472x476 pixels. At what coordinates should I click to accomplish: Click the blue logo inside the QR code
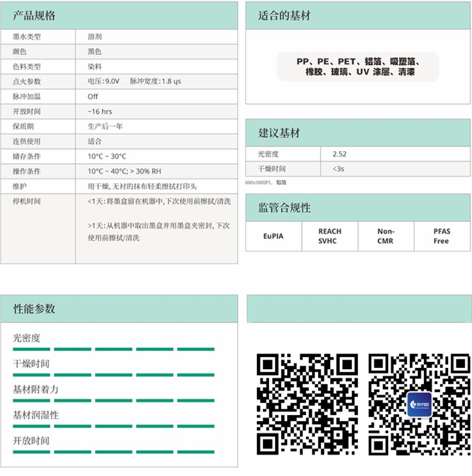click(419, 405)
